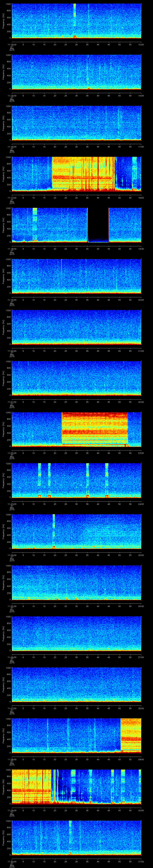The image size is (153, 868).
Task: Click the intense noise region in 11:17 spectrogram
Action: click(83, 174)
